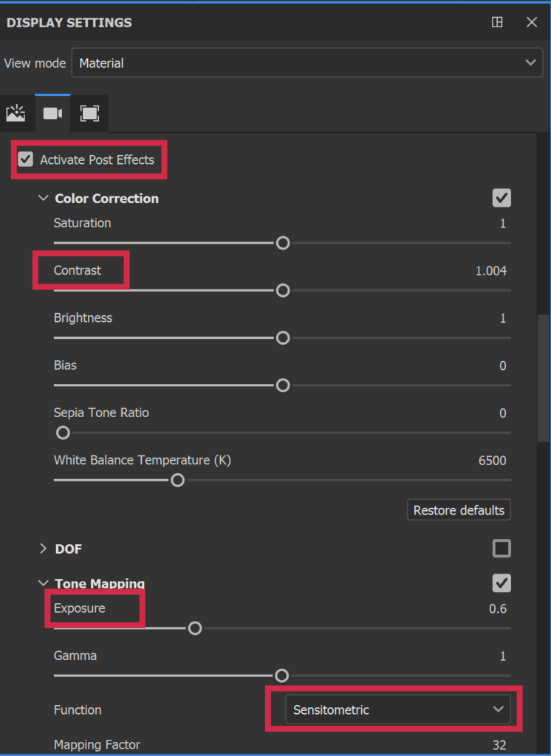Open the Function dropdown set to Sensitometric

coord(397,710)
